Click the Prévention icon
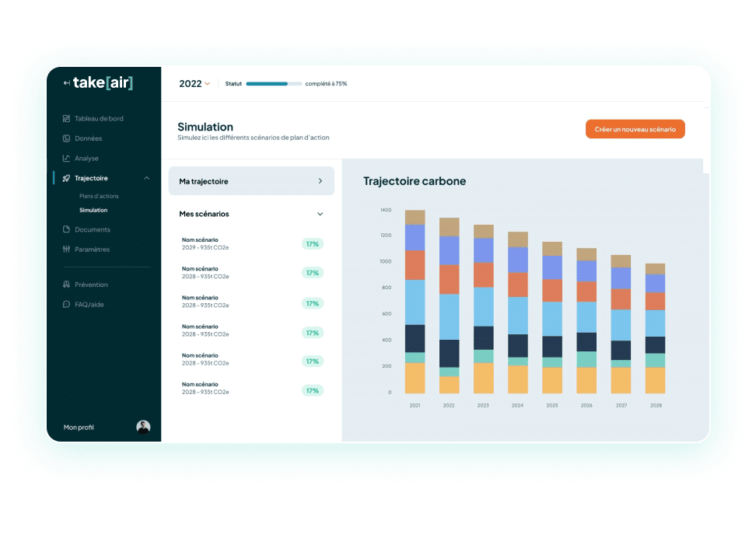This screenshot has height=552, width=756. click(67, 285)
